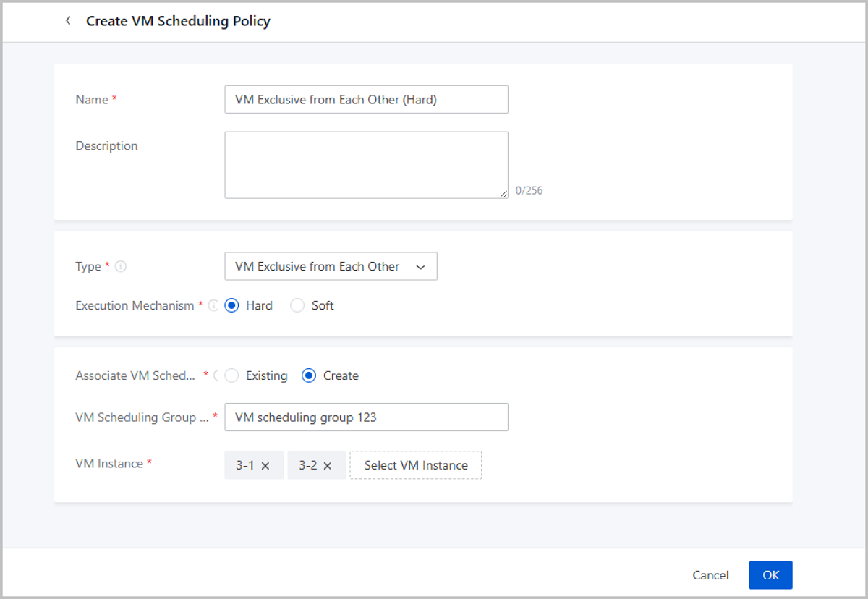
Task: Choose the Create scheduling group option
Action: [309, 375]
